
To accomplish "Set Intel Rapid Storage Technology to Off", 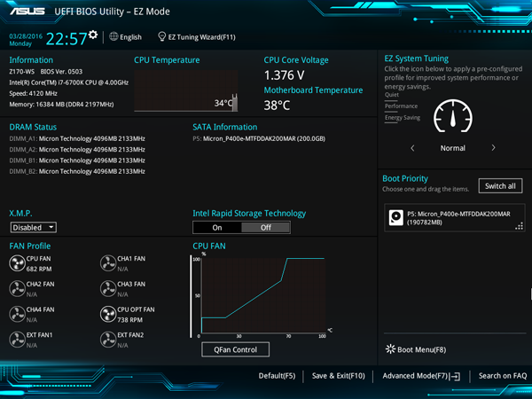I will (266, 227).
